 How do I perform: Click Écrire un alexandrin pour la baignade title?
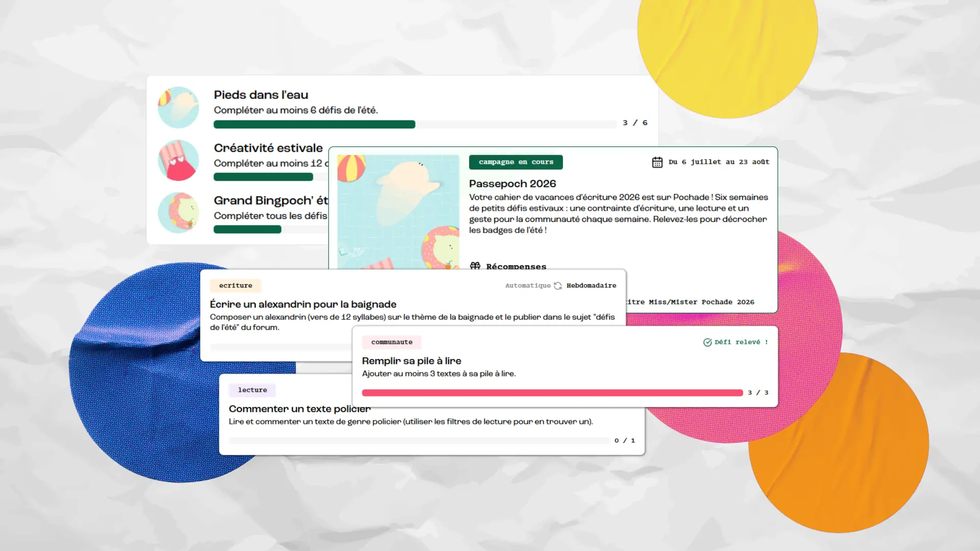coord(303,305)
